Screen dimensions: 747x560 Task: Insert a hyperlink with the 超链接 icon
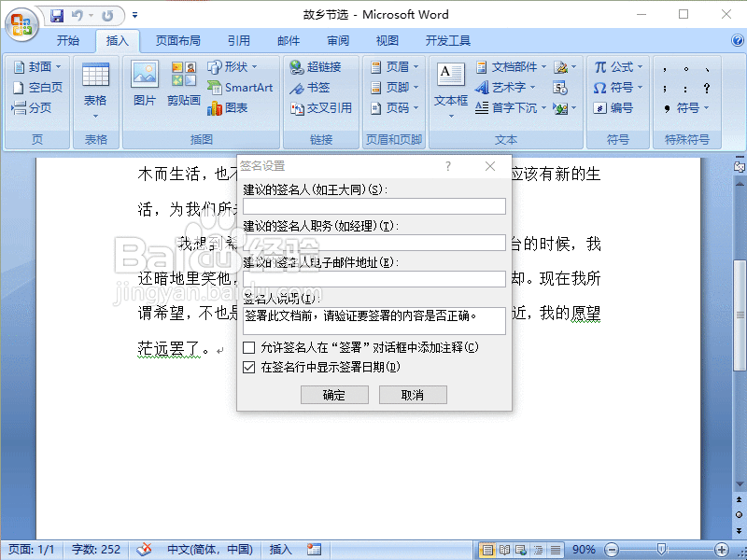coord(317,65)
